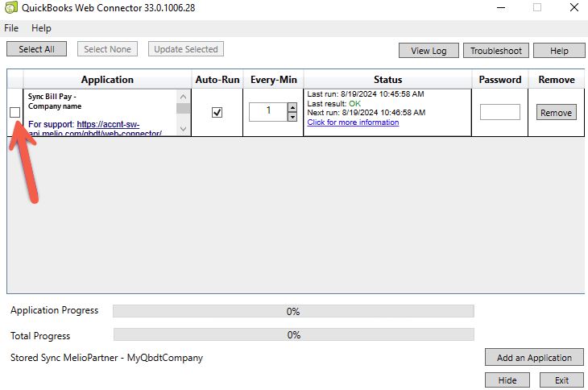Open the File menu
588x390 pixels.
pyautogui.click(x=12, y=28)
